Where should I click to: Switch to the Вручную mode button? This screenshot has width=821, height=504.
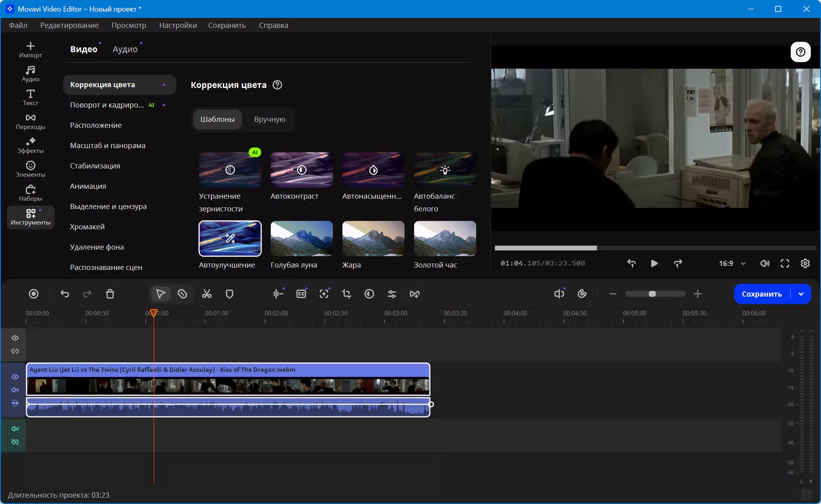(269, 119)
